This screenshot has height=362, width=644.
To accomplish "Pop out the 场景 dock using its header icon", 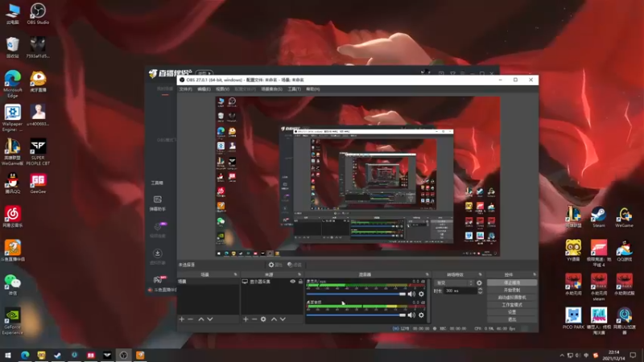I will tap(235, 274).
